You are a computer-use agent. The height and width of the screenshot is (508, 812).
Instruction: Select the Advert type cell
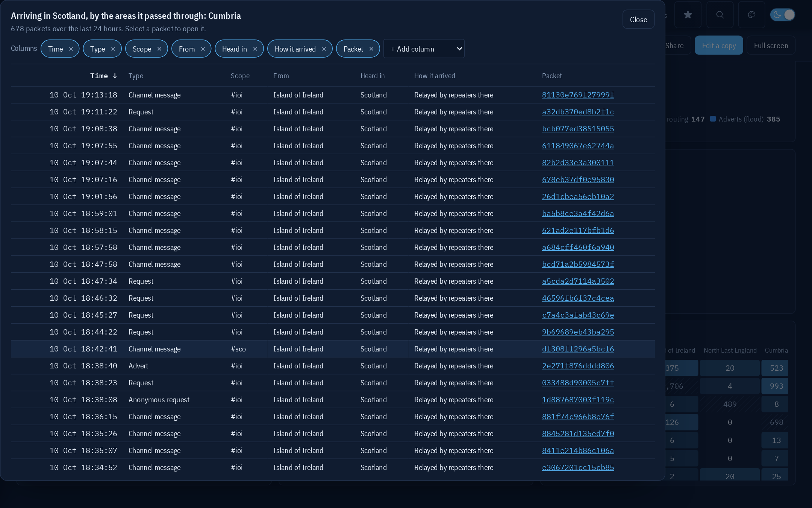[x=138, y=366]
